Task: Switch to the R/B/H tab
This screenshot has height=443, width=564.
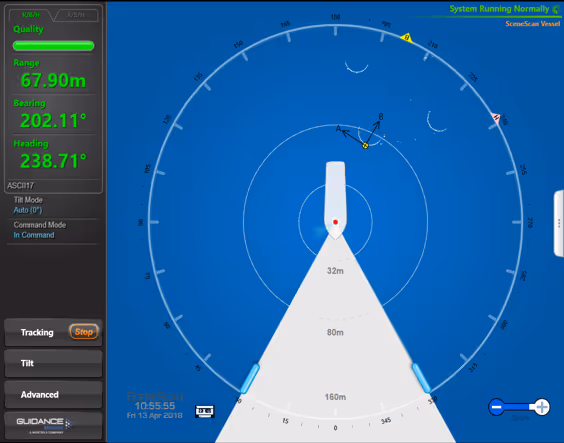Action: tap(31, 15)
